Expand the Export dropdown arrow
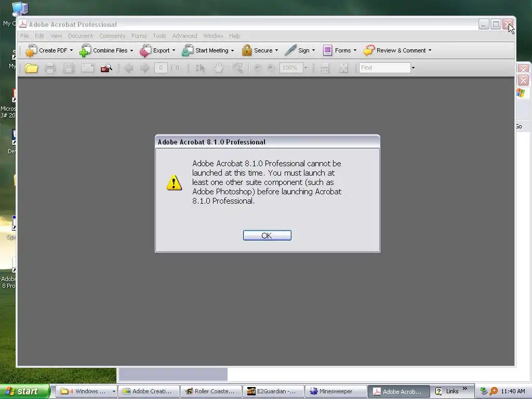This screenshot has width=532, height=399. pyautogui.click(x=174, y=50)
